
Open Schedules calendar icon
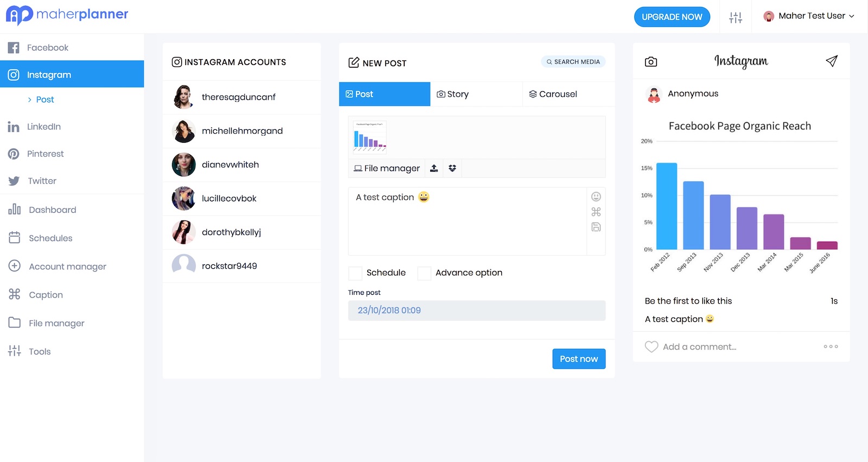[15, 238]
